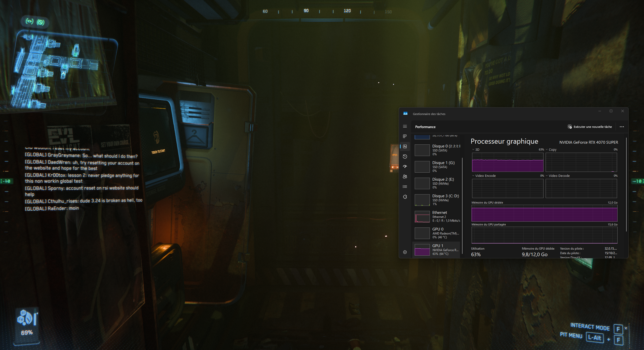Viewport: 644px width, 350px height.
Task: Click the Task Manager app icon in title bar
Action: pyautogui.click(x=405, y=113)
